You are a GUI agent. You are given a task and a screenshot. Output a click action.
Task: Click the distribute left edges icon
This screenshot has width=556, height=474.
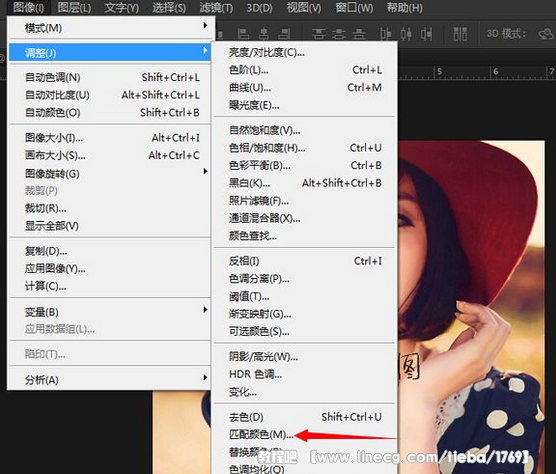[386, 34]
